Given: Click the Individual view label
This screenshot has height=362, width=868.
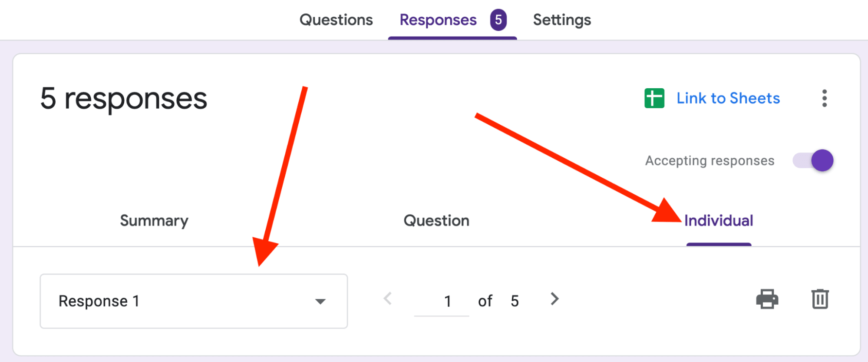Looking at the screenshot, I should 719,220.
